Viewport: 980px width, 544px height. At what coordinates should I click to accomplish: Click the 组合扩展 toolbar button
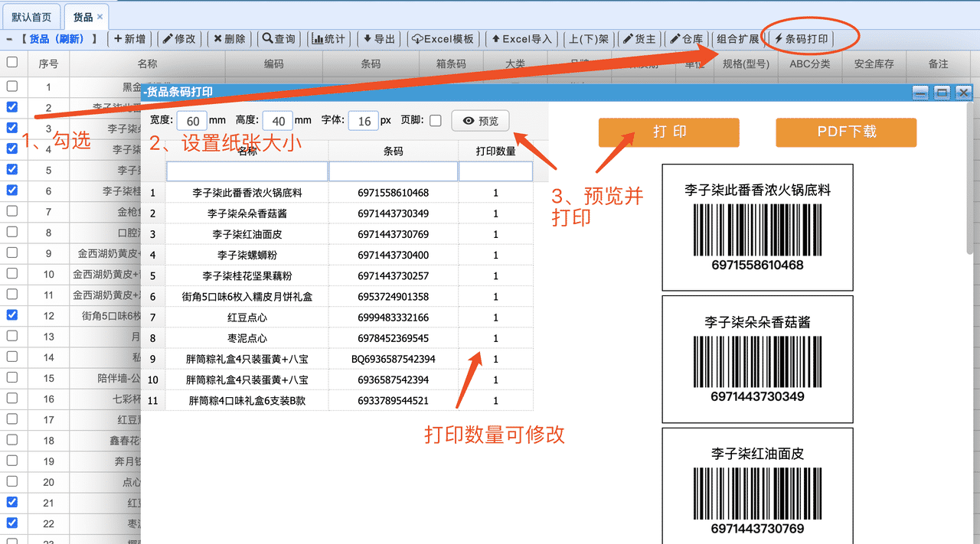[x=738, y=39]
